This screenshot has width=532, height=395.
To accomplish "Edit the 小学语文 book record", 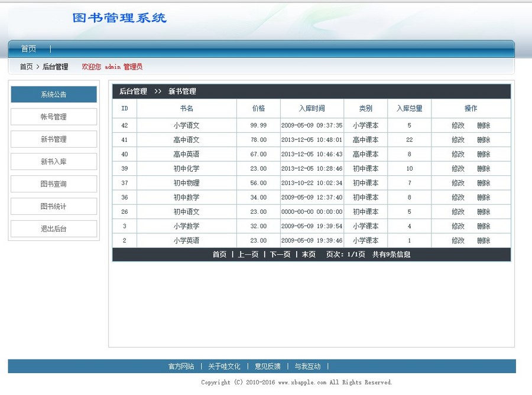I will click(460, 125).
